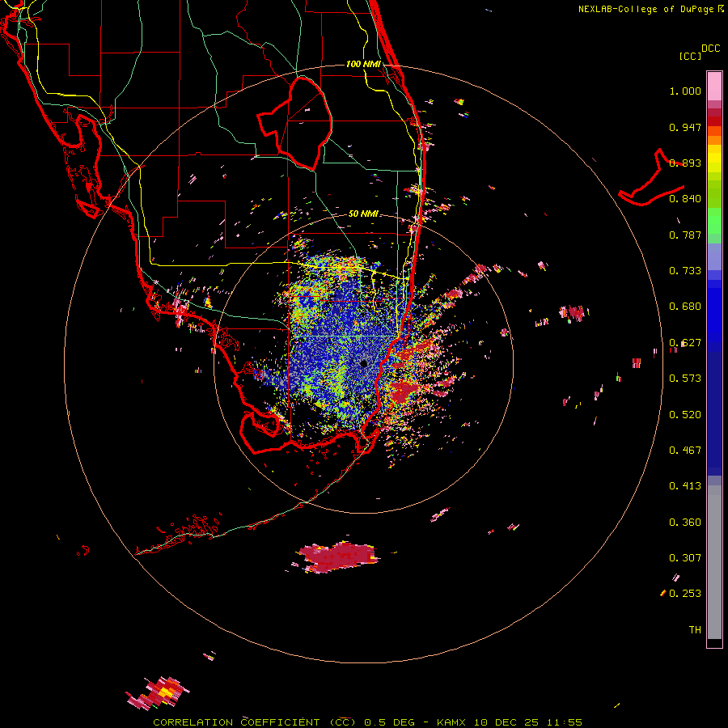Click the TH threshold label

[695, 630]
